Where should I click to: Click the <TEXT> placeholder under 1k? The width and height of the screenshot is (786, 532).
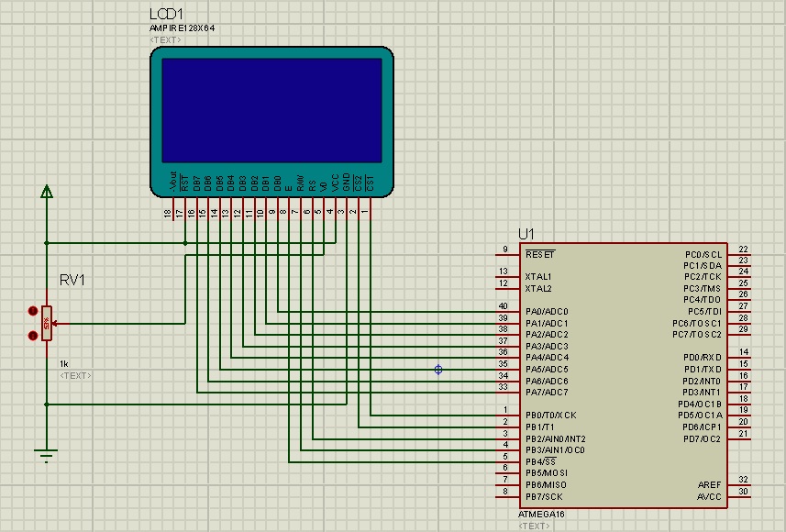[75, 375]
